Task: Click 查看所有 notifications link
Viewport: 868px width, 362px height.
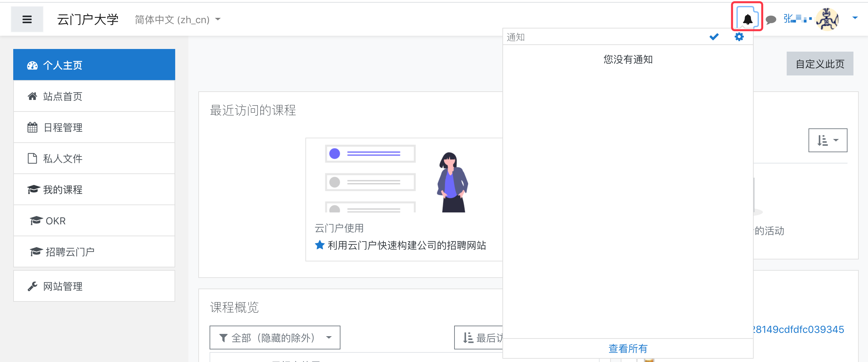Action: (x=628, y=348)
